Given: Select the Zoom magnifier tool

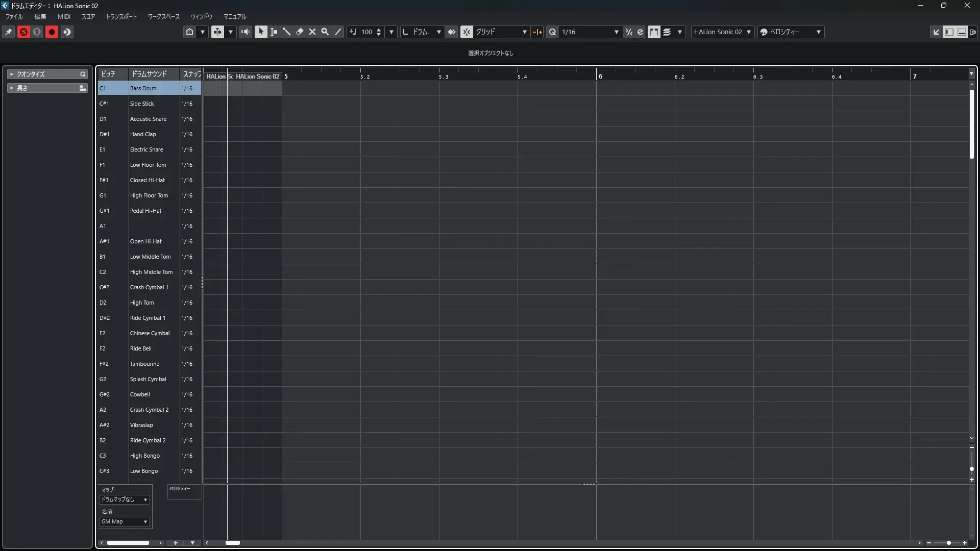Looking at the screenshot, I should 325,32.
